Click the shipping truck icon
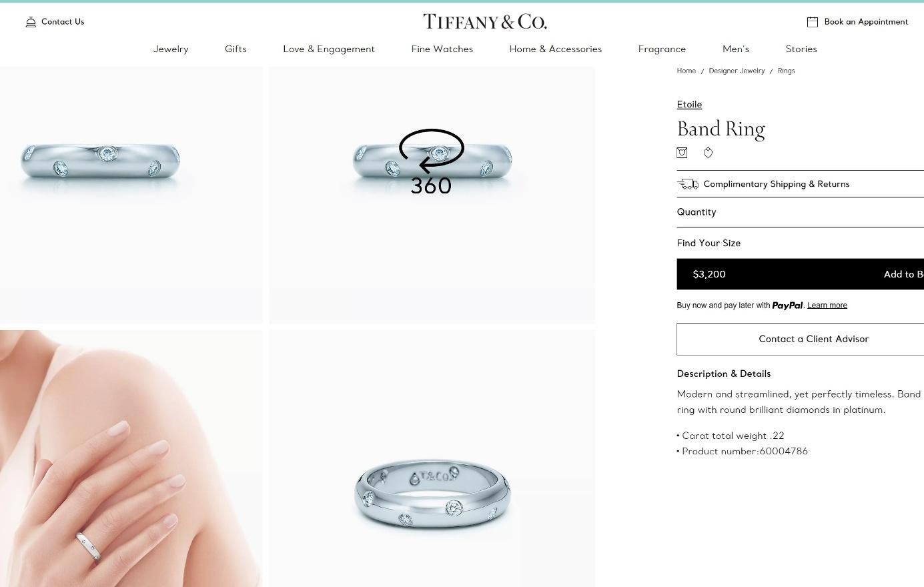 (x=688, y=184)
